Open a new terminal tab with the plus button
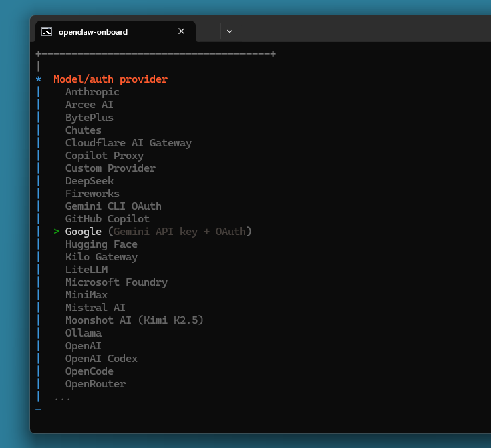Image resolution: width=491 pixels, height=448 pixels. pyautogui.click(x=210, y=31)
